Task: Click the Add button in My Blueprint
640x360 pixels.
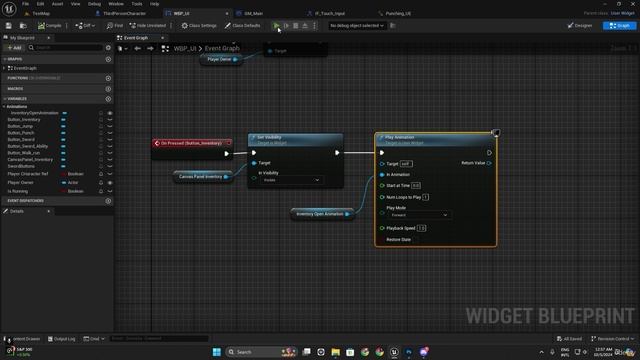Action: [x=14, y=48]
